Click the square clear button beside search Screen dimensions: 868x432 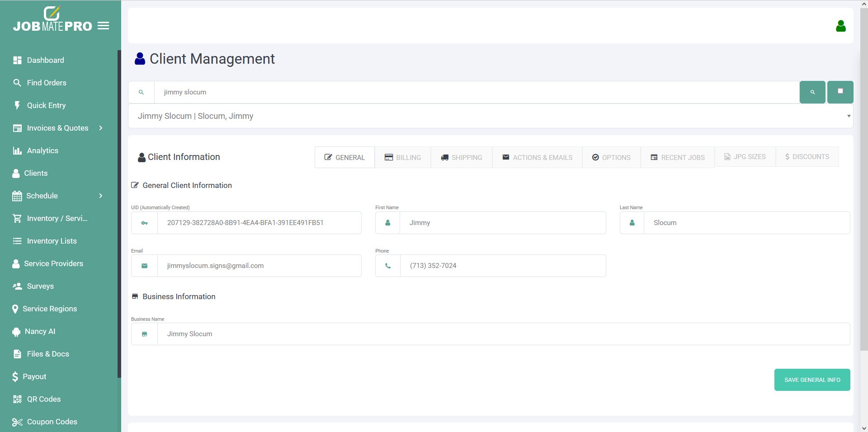pyautogui.click(x=840, y=92)
